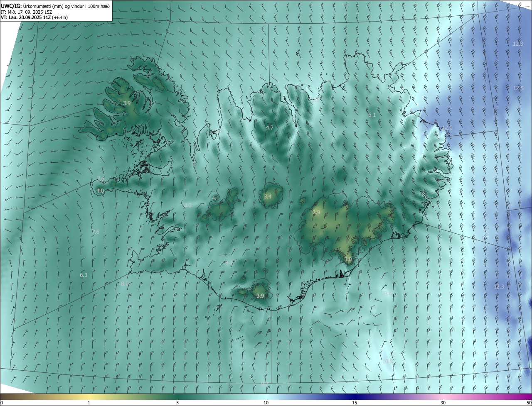Click the 6.3 value over the southwestern sea
The height and width of the screenshot is (406, 532).
(84, 275)
